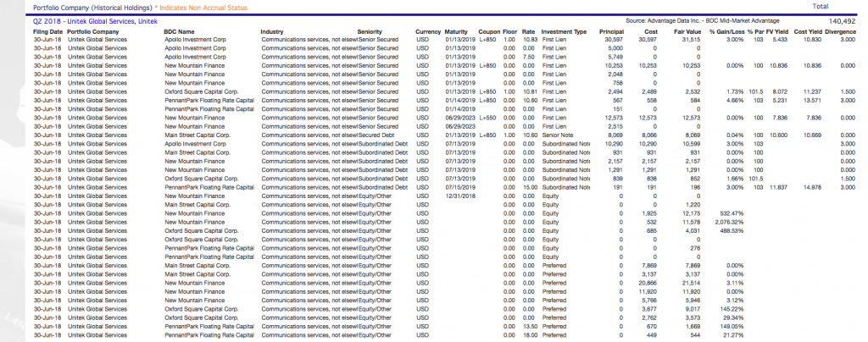Viewport: 868px width, 342px height.
Task: Select fair value cell 1,220
Action: 693,204
